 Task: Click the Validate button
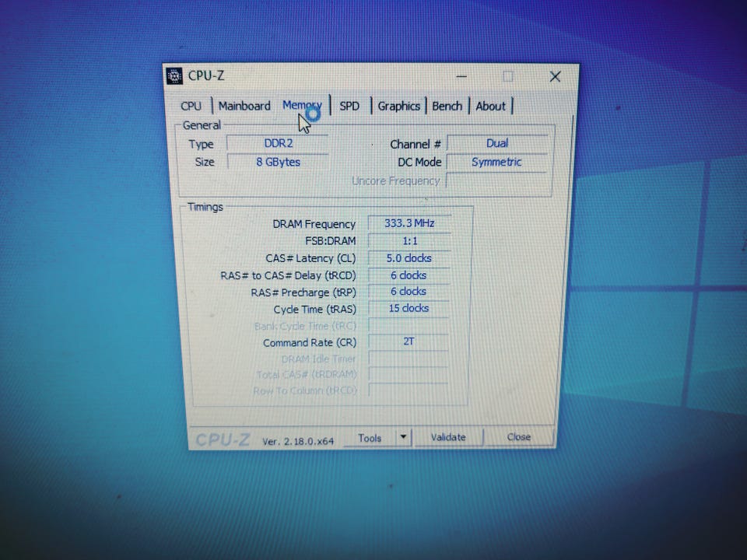click(x=448, y=437)
